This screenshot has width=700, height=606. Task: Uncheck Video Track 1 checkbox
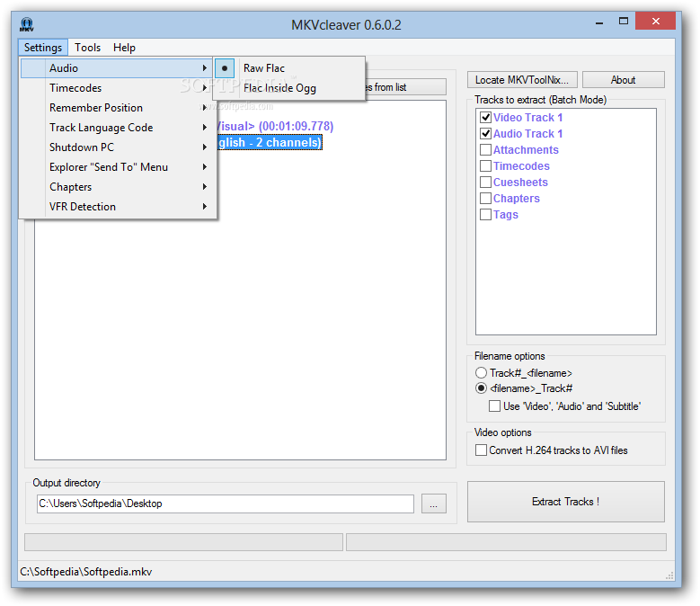(x=486, y=118)
